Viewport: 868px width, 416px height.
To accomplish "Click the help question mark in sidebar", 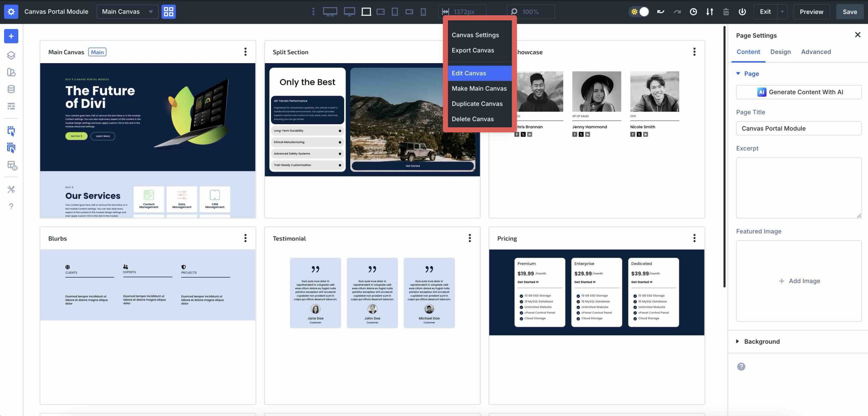I will 11,206.
